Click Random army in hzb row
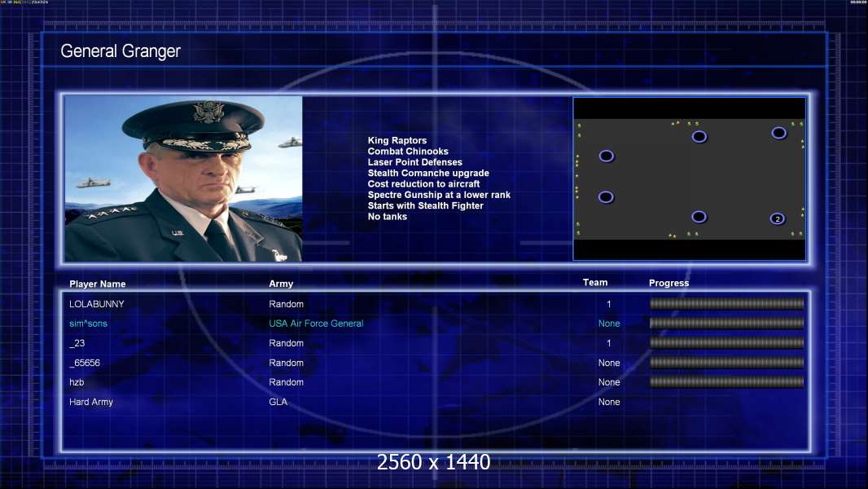Viewport: 868px width, 489px height. (x=286, y=382)
